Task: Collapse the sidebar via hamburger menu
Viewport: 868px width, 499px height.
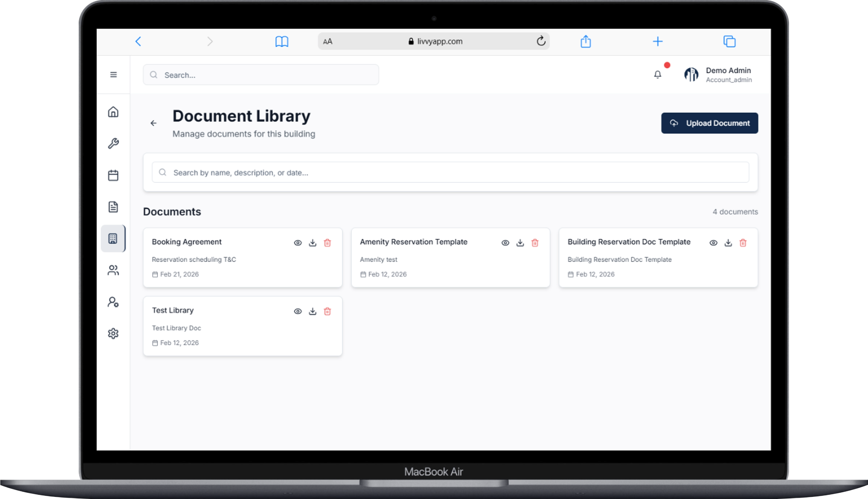Action: (x=113, y=74)
